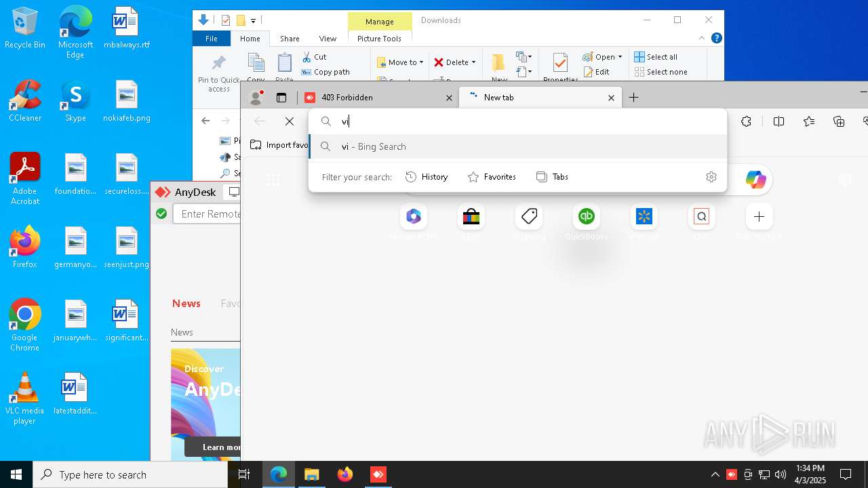Open AnyDesk News tab
Screen dimensions: 868x488
(186, 303)
